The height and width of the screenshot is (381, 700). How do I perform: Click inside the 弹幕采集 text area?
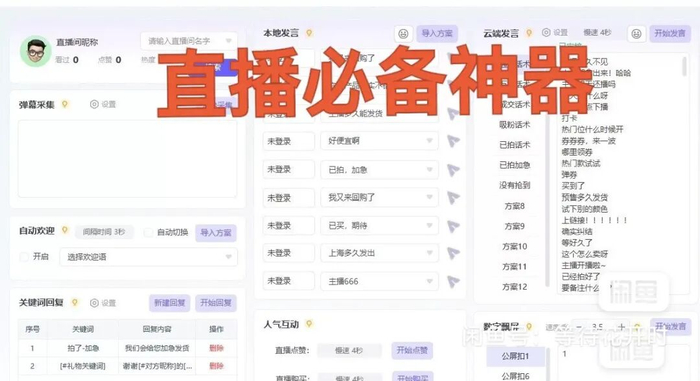pyautogui.click(x=127, y=159)
